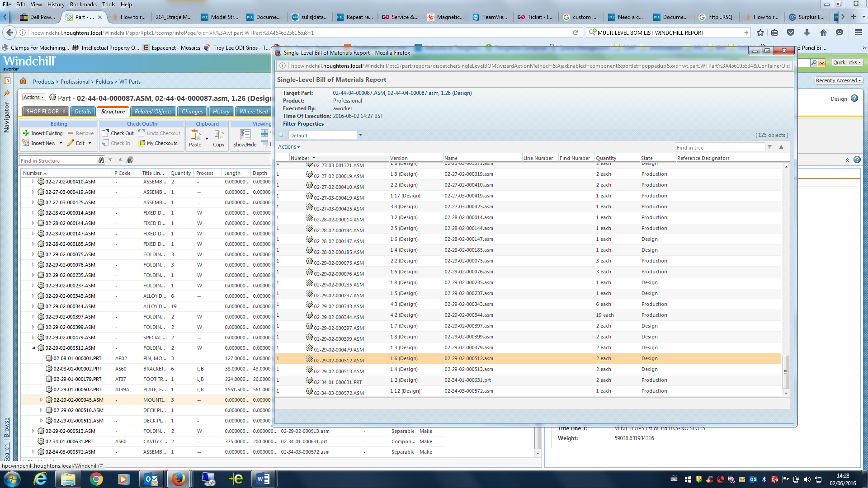
Task: Click the WT Parts breadcrumb link
Action: [130, 82]
